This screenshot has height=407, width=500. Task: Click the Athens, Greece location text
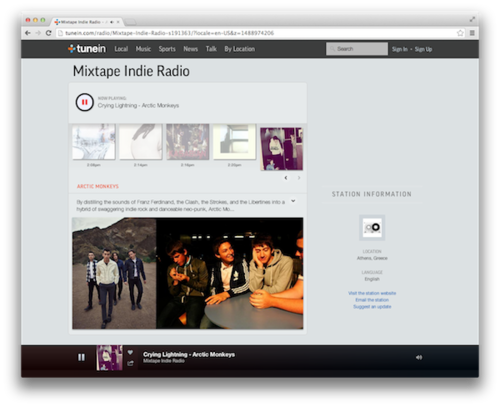tap(372, 258)
